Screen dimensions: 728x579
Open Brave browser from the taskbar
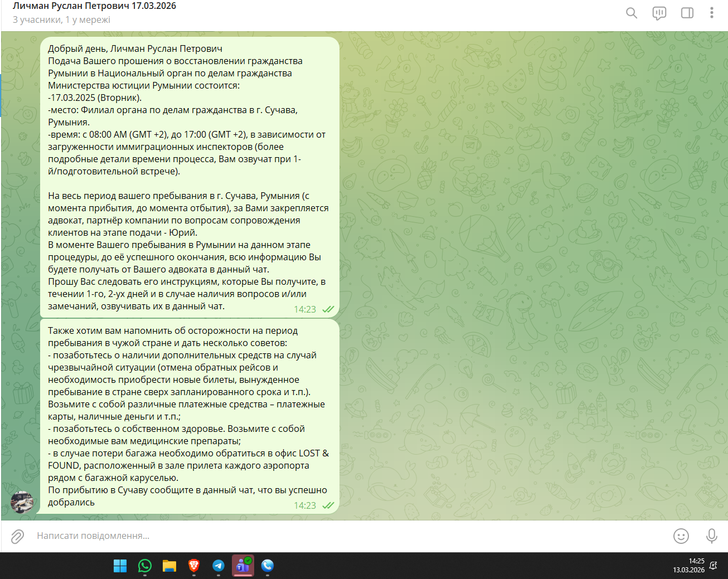[x=194, y=566]
